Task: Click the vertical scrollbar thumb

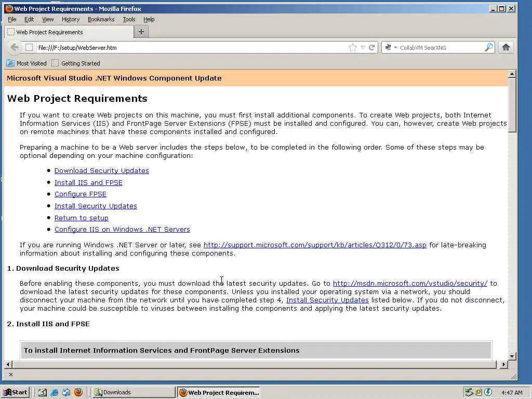Action: 512,105
